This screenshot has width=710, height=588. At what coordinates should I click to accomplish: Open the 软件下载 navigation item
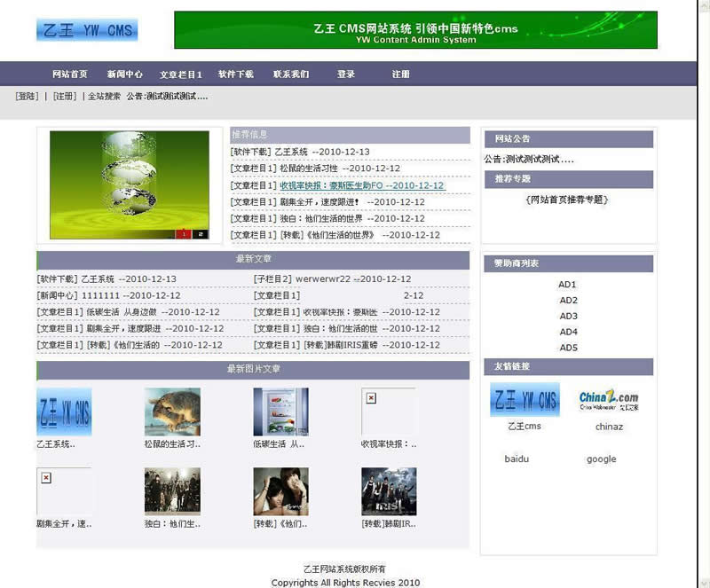pyautogui.click(x=235, y=74)
